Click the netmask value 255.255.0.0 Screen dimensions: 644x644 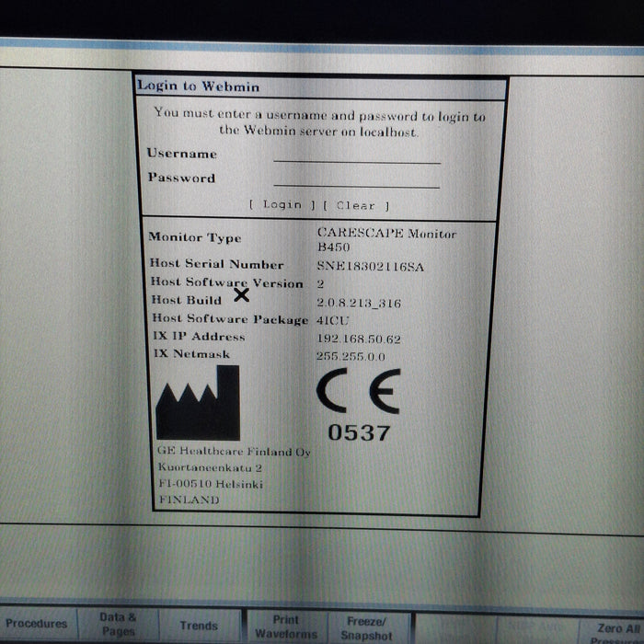tap(351, 356)
